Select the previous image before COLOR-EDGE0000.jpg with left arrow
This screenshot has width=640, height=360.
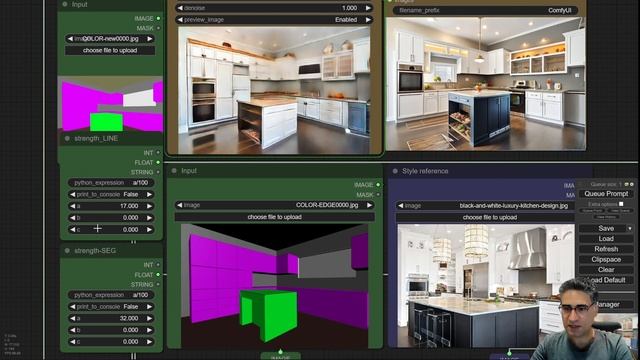tap(180, 205)
